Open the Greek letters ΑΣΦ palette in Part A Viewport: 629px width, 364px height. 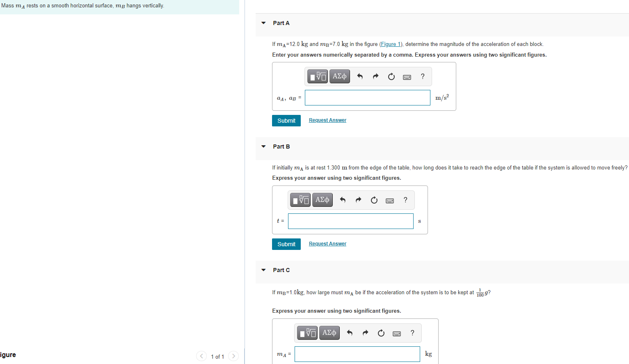339,76
